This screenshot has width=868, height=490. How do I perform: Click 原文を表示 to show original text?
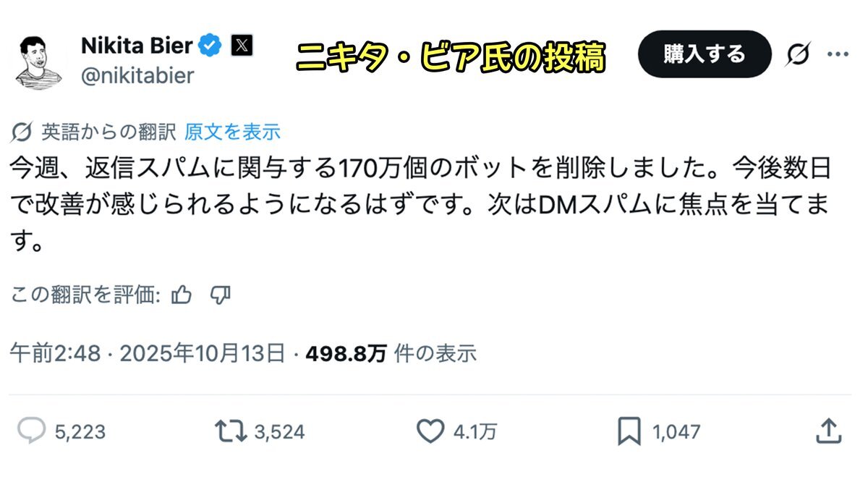click(x=232, y=132)
